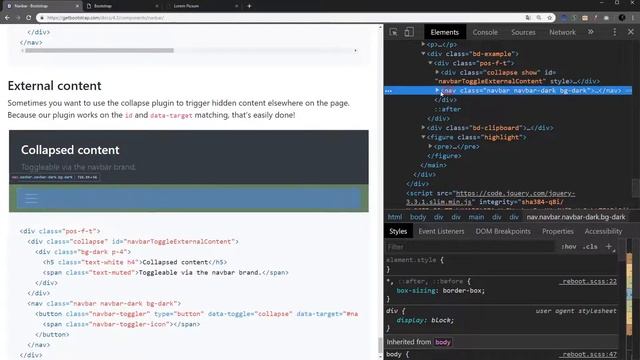Screen dimensions: 640x360
Task: Collapse the figure class highlight node
Action: [423, 137]
